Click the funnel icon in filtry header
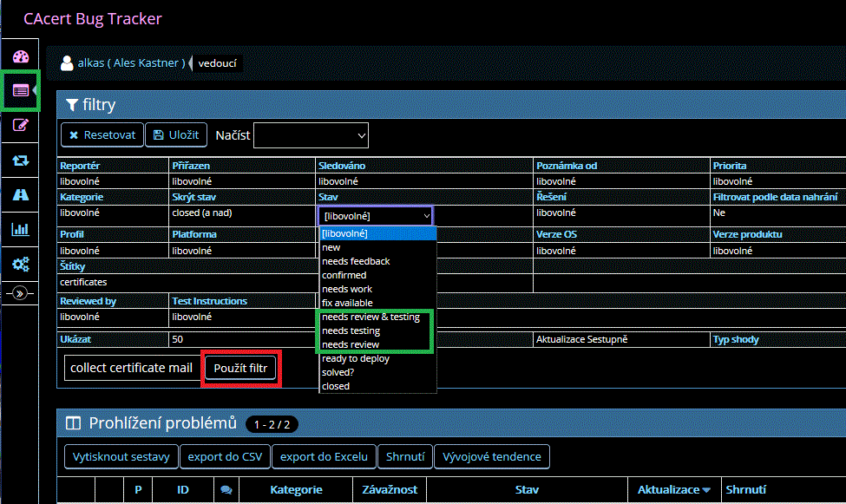This screenshot has width=846, height=504. click(72, 105)
